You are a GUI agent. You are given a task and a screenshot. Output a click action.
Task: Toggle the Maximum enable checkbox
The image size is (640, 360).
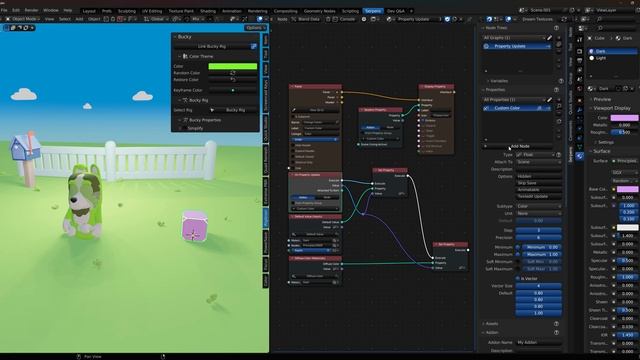click(518, 255)
